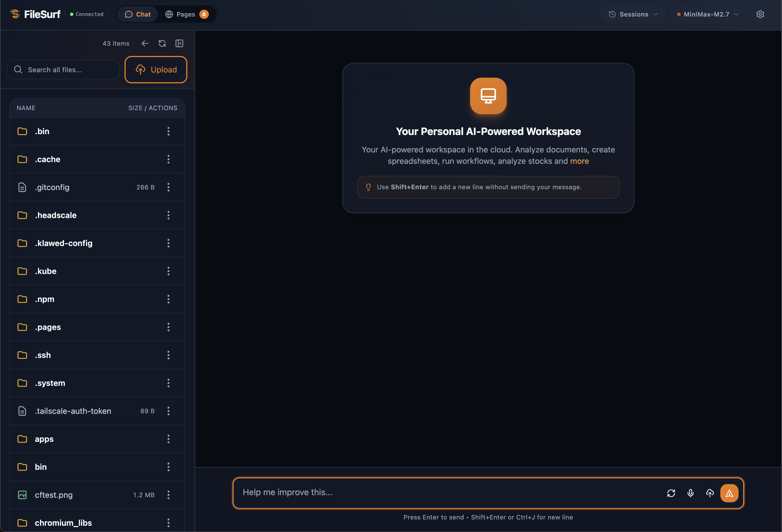Collapse the file sidebar panel

coord(179,43)
